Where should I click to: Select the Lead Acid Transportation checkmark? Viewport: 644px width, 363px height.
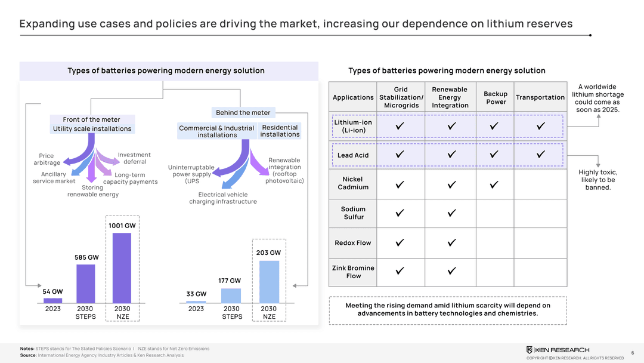click(540, 155)
